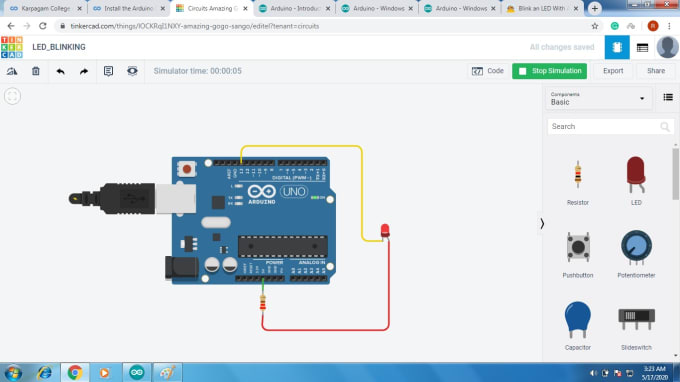Click the volume tray icon
Viewport: 680px width, 382px height.
(x=593, y=373)
